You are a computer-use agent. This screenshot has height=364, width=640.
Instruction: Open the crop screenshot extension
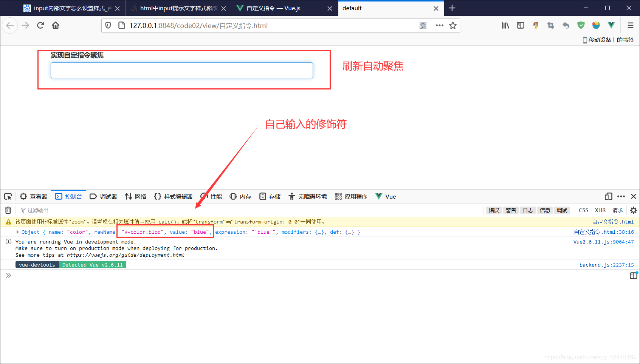[x=551, y=26]
